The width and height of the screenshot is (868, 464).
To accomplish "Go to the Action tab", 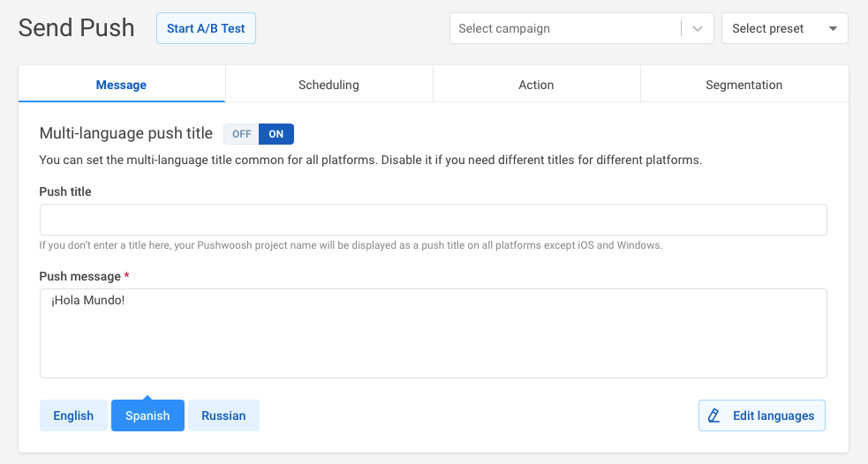I will (536, 85).
